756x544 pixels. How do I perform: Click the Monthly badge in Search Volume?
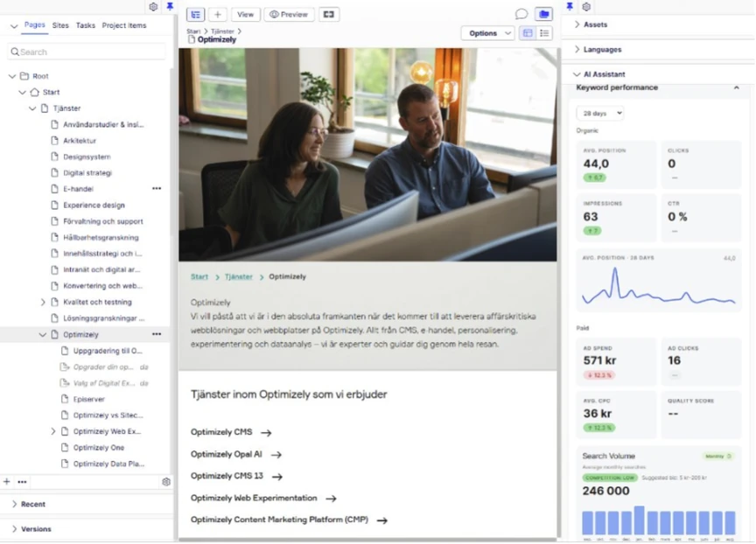coord(717,457)
